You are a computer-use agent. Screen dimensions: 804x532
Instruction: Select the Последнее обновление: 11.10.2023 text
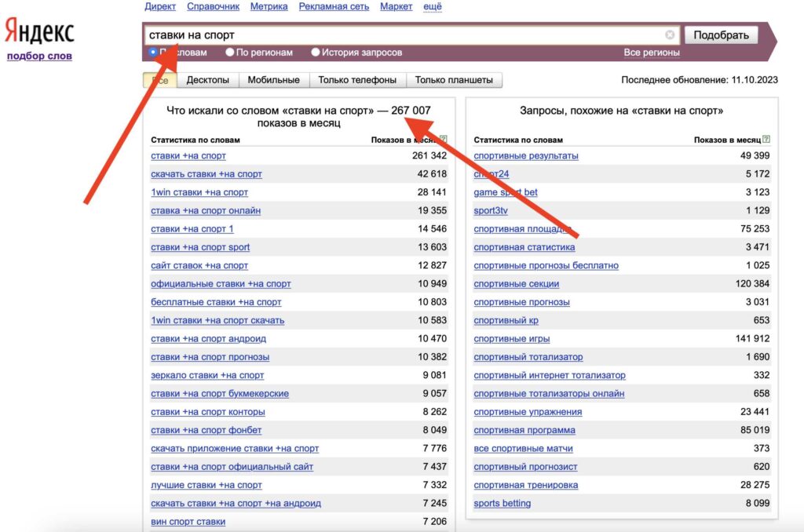coord(700,80)
